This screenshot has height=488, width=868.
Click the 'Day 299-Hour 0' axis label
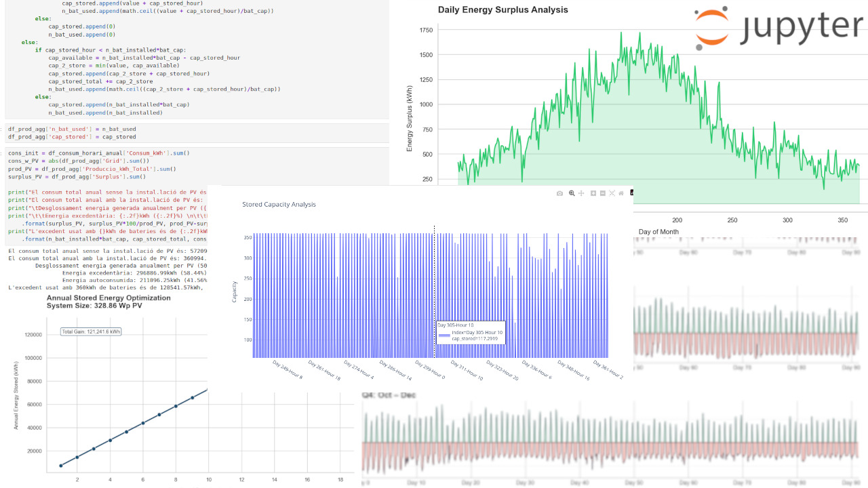[x=431, y=369]
